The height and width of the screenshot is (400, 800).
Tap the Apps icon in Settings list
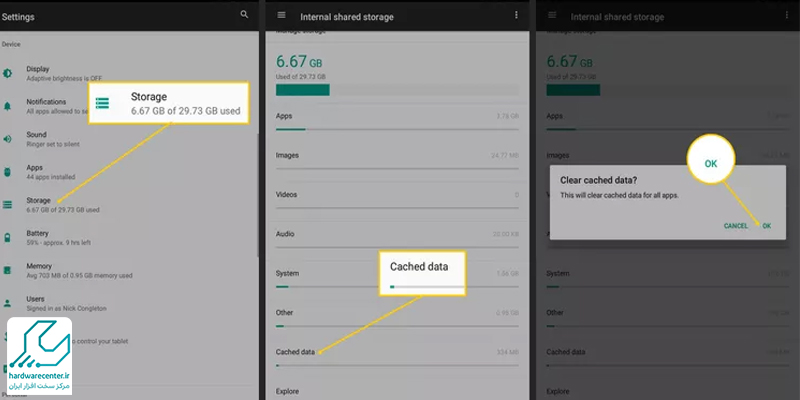[x=8, y=172]
